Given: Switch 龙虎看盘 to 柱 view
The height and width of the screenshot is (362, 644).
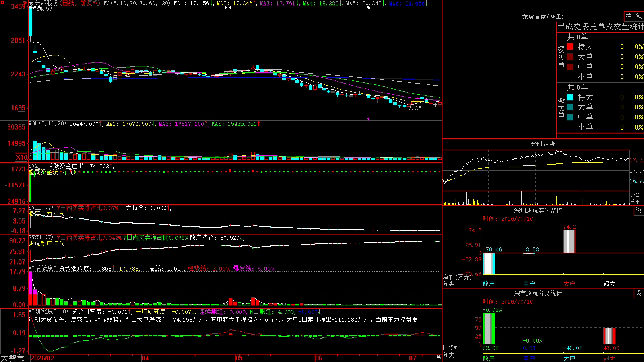Looking at the screenshot, I should (629, 16).
